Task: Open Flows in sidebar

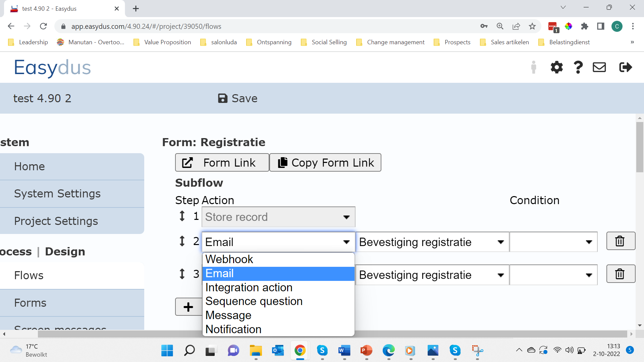Action: click(72, 276)
